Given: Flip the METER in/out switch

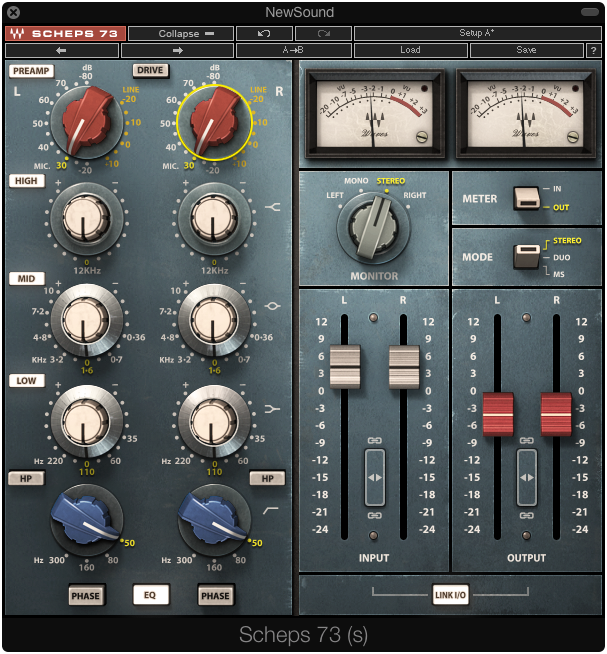Looking at the screenshot, I should coord(527,198).
